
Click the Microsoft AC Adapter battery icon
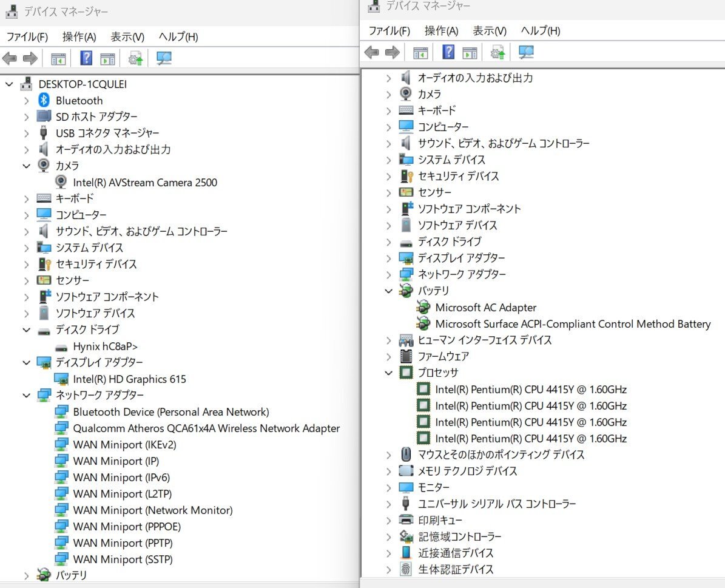[423, 306]
